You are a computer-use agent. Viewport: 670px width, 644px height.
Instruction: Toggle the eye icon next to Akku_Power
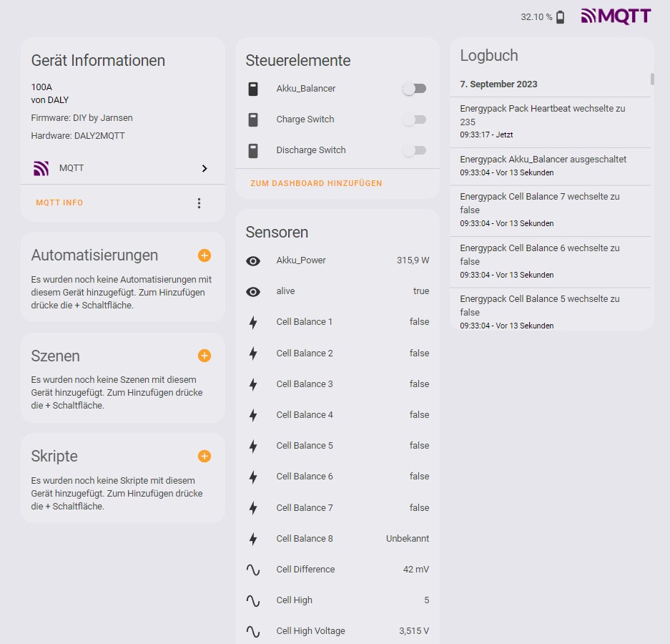(253, 260)
